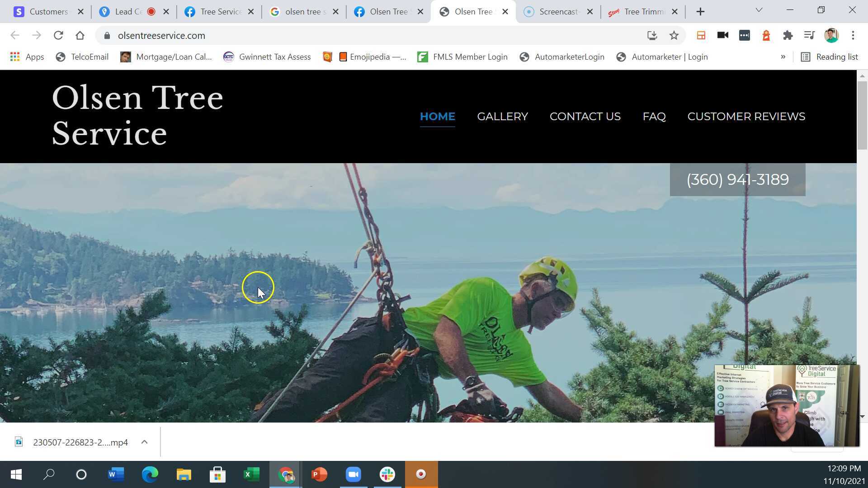Open the FMLS Member Login bookmark
The image size is (868, 488).
point(462,57)
